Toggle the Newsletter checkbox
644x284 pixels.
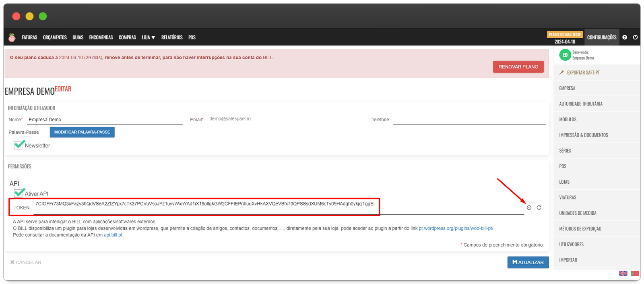(x=19, y=145)
